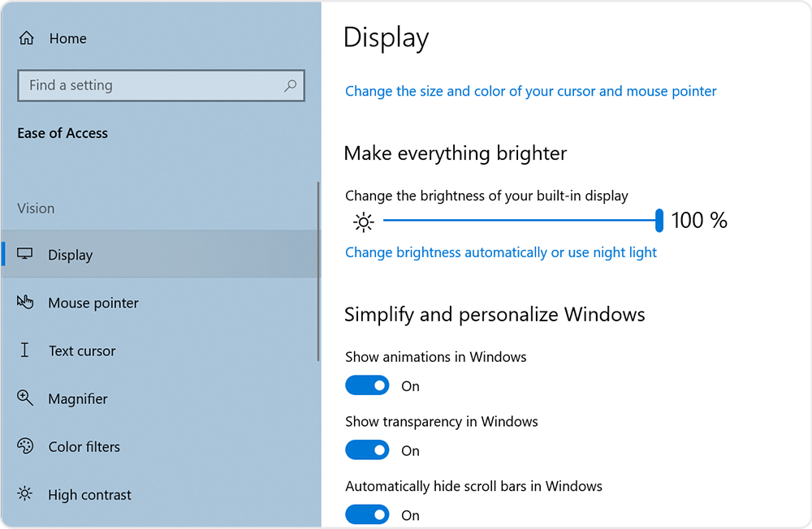This screenshot has width=812, height=529.
Task: Open Text cursor settings via its icon
Action: tap(26, 351)
